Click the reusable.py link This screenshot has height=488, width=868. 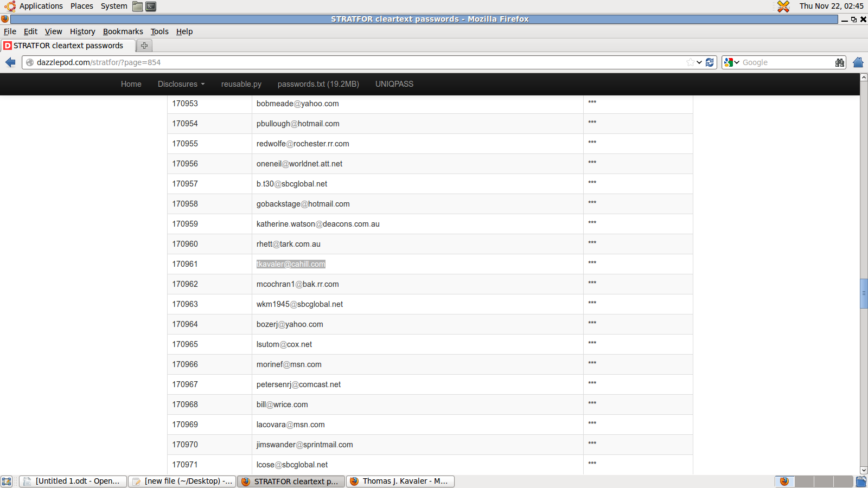click(x=241, y=84)
